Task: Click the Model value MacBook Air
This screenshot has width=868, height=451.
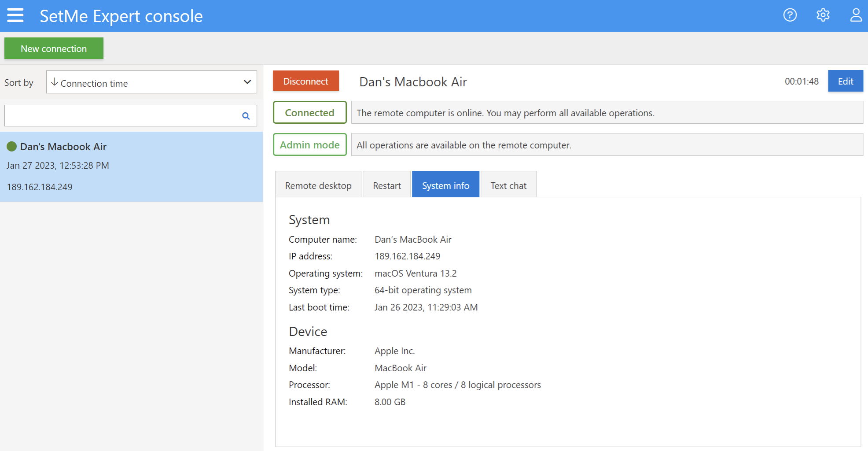Action: [x=401, y=368]
